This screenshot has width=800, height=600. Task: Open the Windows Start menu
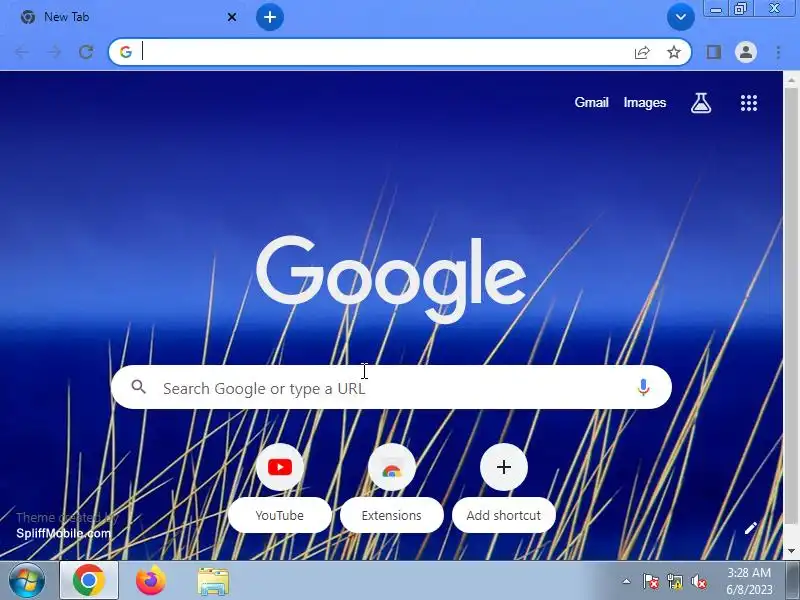click(27, 581)
